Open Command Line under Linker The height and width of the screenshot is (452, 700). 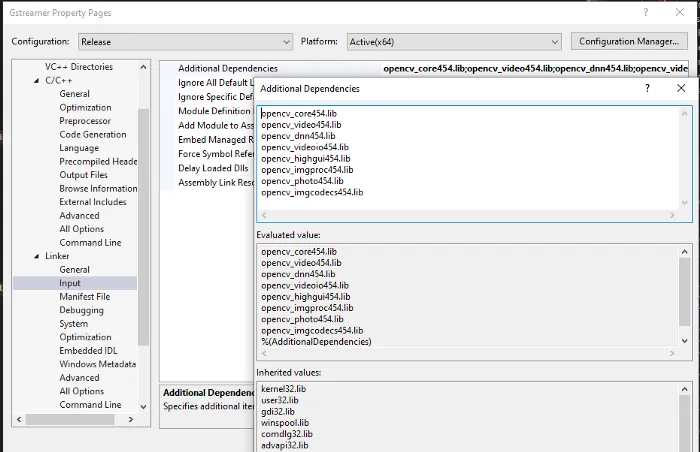coord(90,405)
